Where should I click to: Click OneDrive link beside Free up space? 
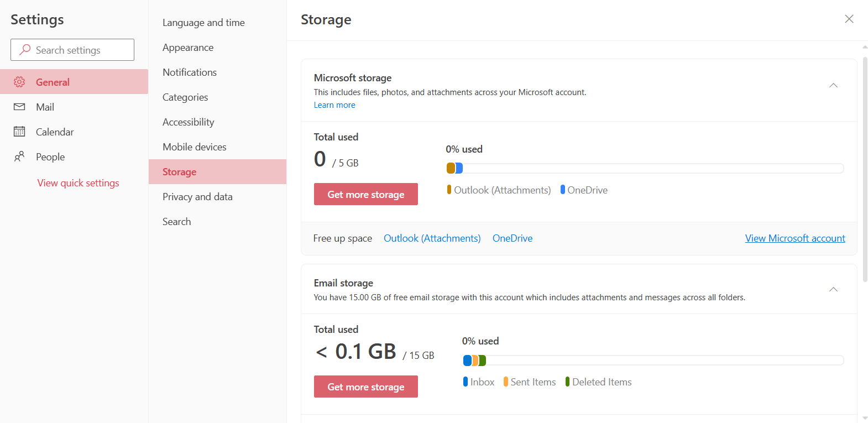(513, 238)
